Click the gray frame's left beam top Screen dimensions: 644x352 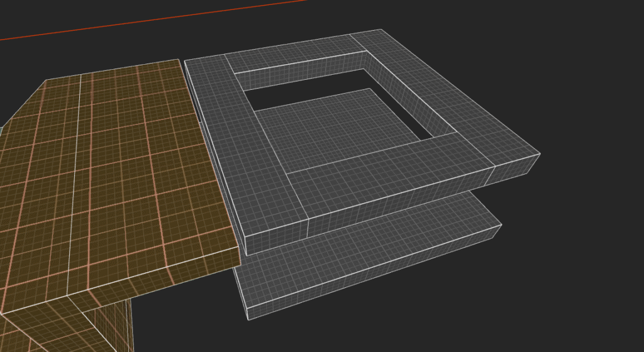[x=252, y=151]
